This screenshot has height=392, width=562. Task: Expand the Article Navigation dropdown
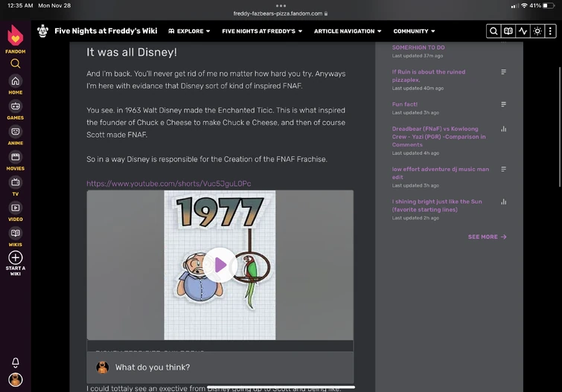pos(348,31)
